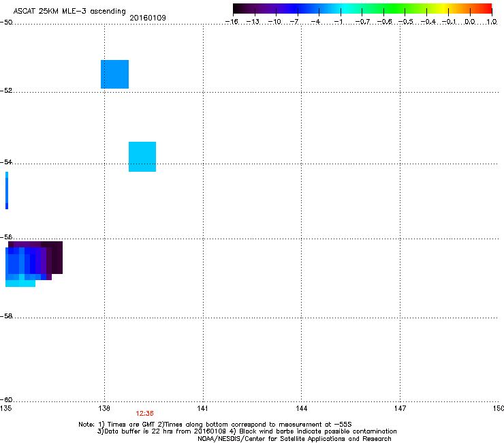
Task: Click the cyan strip at the bottom of the data cluster
Action: (x=20, y=284)
